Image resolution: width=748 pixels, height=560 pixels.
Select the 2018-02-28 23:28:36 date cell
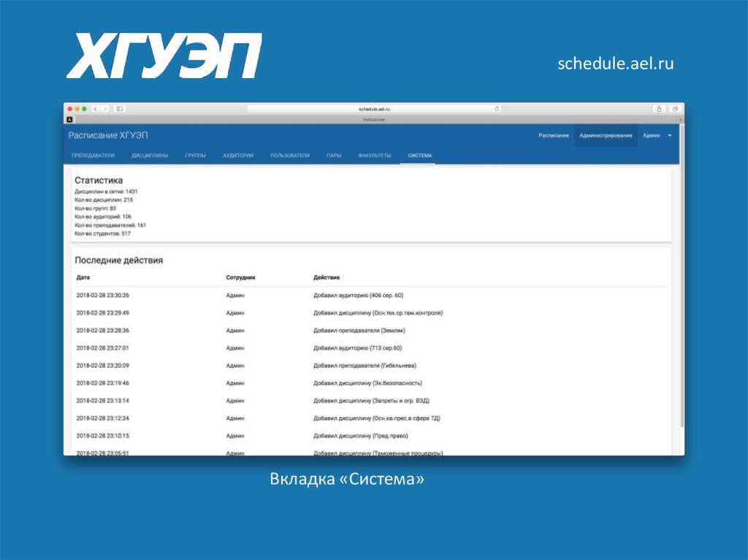[102, 330]
